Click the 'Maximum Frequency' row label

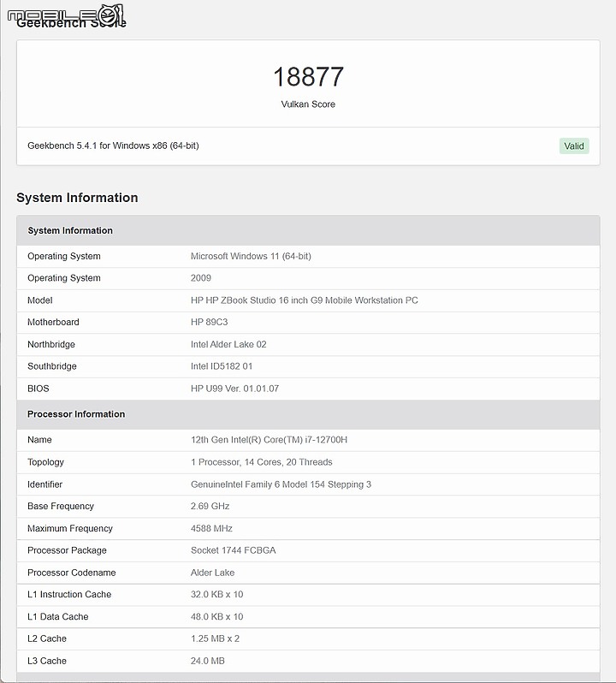tap(70, 528)
